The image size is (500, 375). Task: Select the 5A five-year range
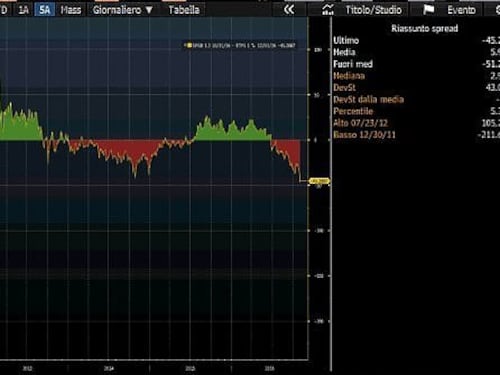point(44,10)
